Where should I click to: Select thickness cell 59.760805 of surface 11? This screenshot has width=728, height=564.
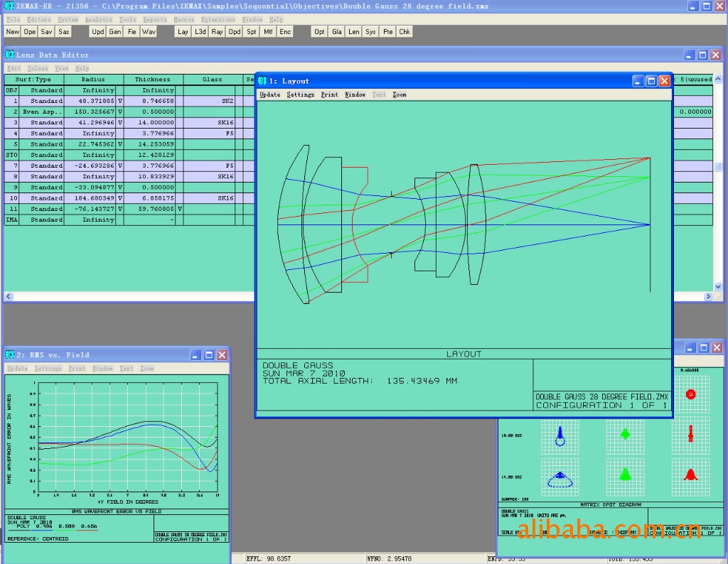point(153,209)
